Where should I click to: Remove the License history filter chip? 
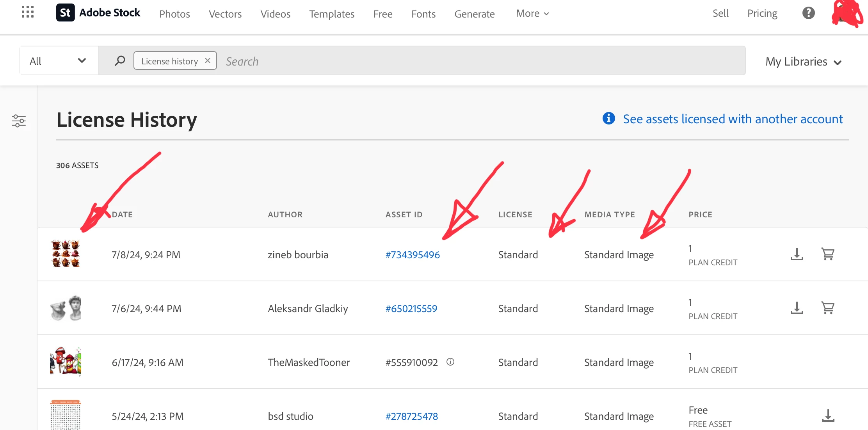[208, 61]
